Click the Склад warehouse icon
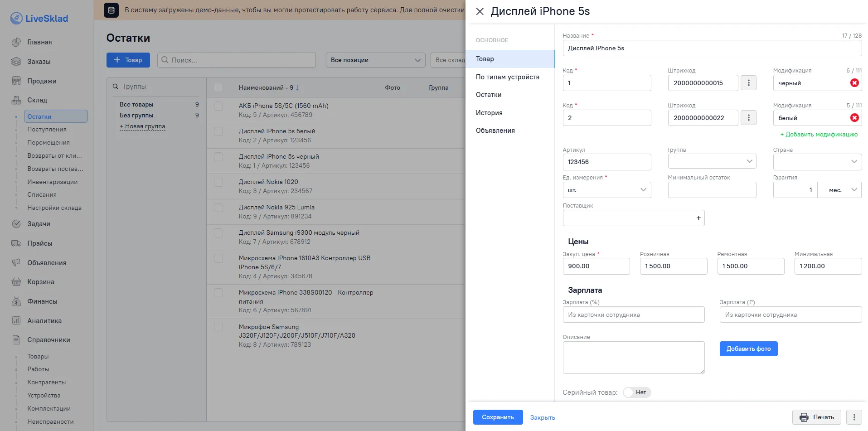This screenshot has width=868, height=431. click(16, 100)
